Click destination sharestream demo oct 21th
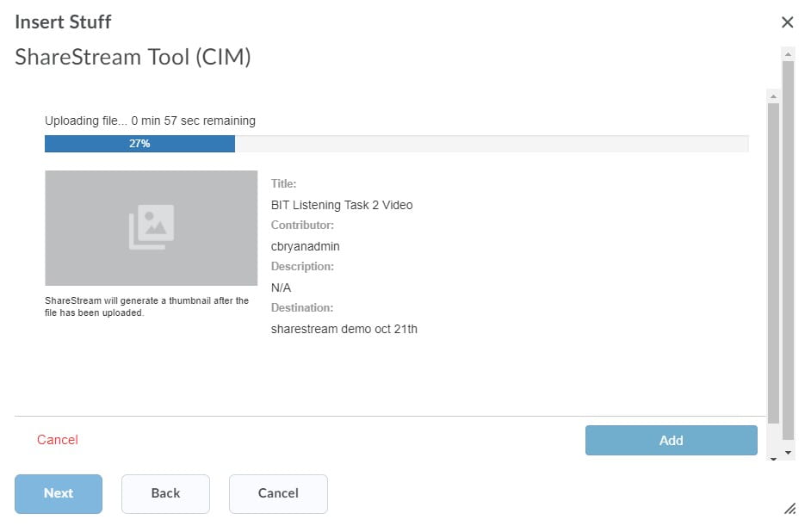Viewport: 811px width, 532px height. 344,330
